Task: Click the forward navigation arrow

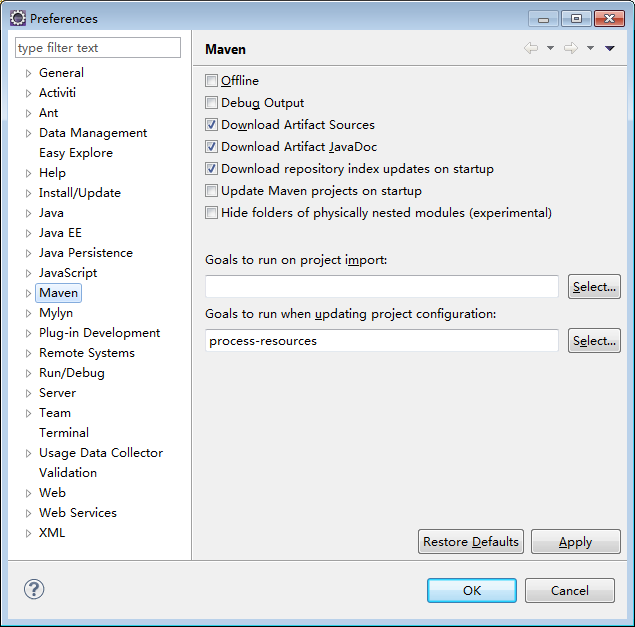Action: point(571,48)
